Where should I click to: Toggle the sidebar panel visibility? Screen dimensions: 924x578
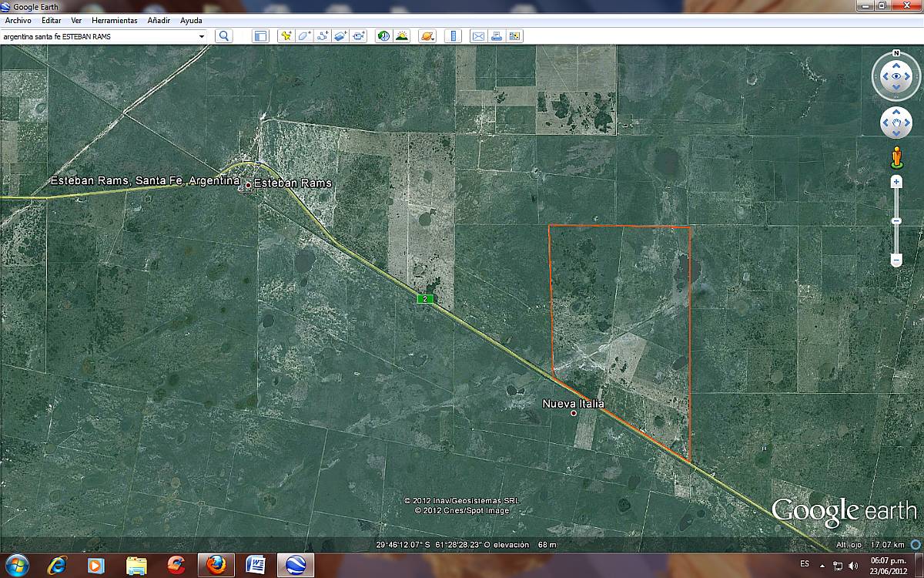(x=262, y=35)
